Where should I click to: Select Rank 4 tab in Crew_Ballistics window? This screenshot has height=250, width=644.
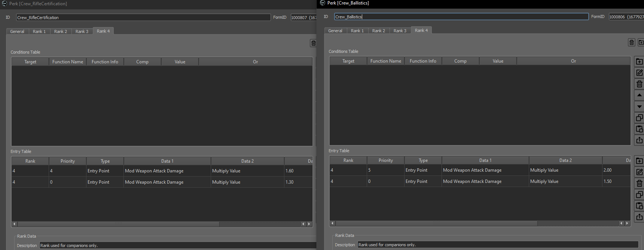click(x=421, y=30)
